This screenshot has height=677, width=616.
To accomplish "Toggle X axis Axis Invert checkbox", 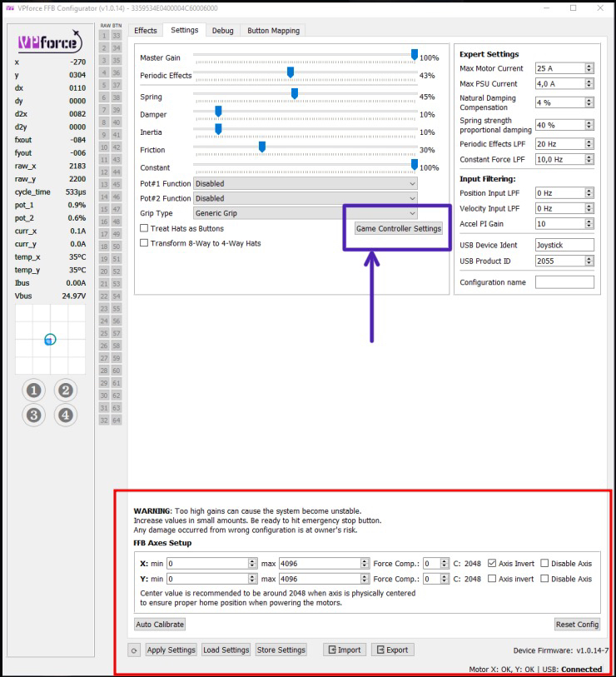I will [492, 563].
